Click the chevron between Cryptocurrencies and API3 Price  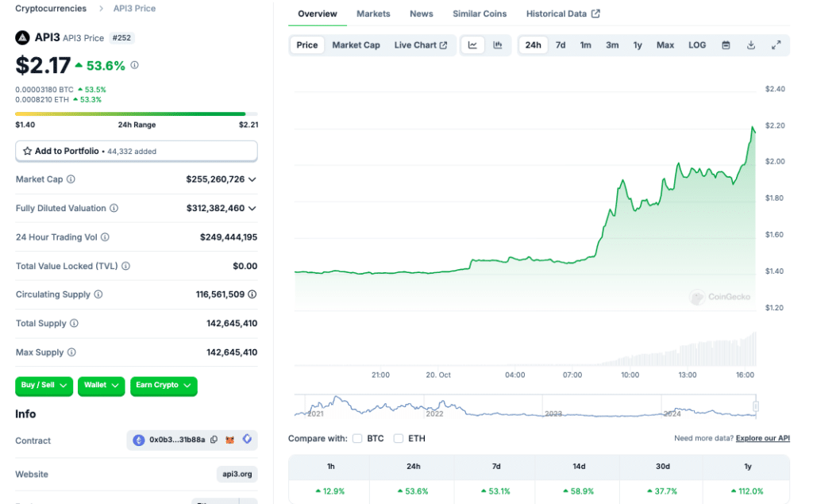point(101,8)
